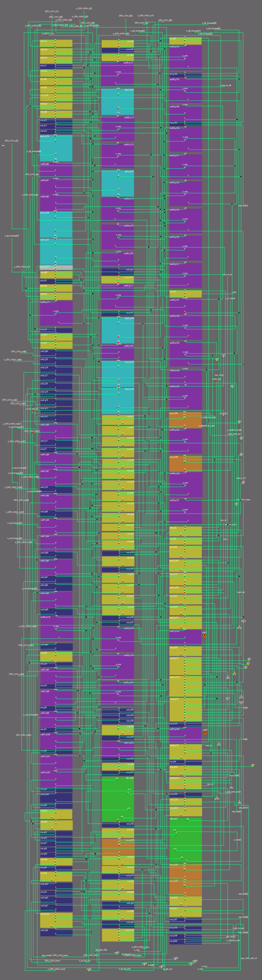Image resolution: width=262 pixels, height=980 pixels.
Task: Click the cpu_vram_oam_rd label
Action: (x=249, y=958)
